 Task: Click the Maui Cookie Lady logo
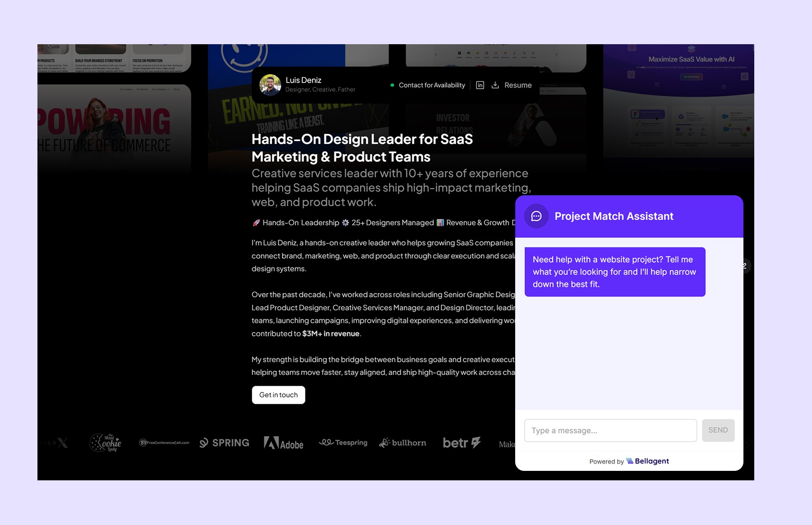click(106, 443)
